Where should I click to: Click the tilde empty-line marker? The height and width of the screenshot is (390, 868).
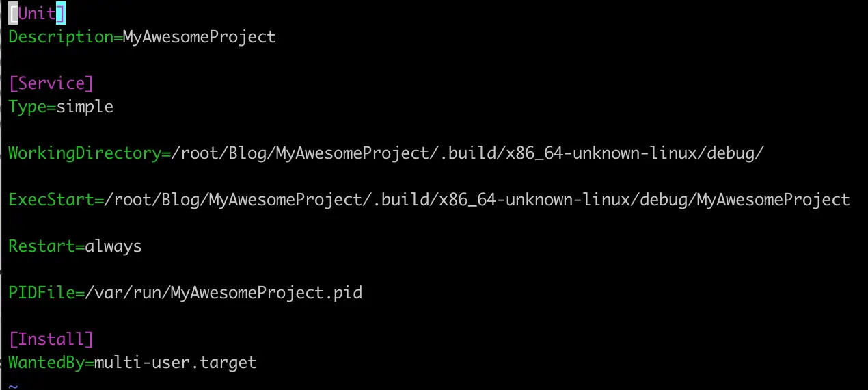[13, 385]
